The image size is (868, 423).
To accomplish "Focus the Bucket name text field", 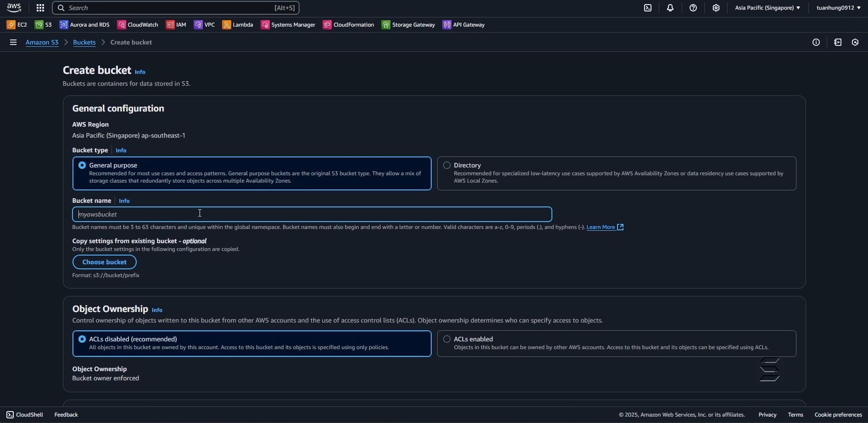I will (312, 214).
